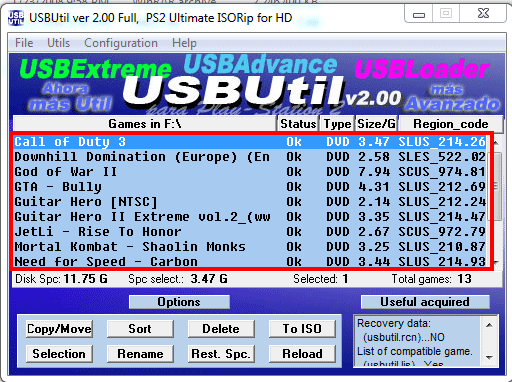Select Mortal Kombat - Shaolin Monks row
This screenshot has height=382, width=512.
coord(250,247)
